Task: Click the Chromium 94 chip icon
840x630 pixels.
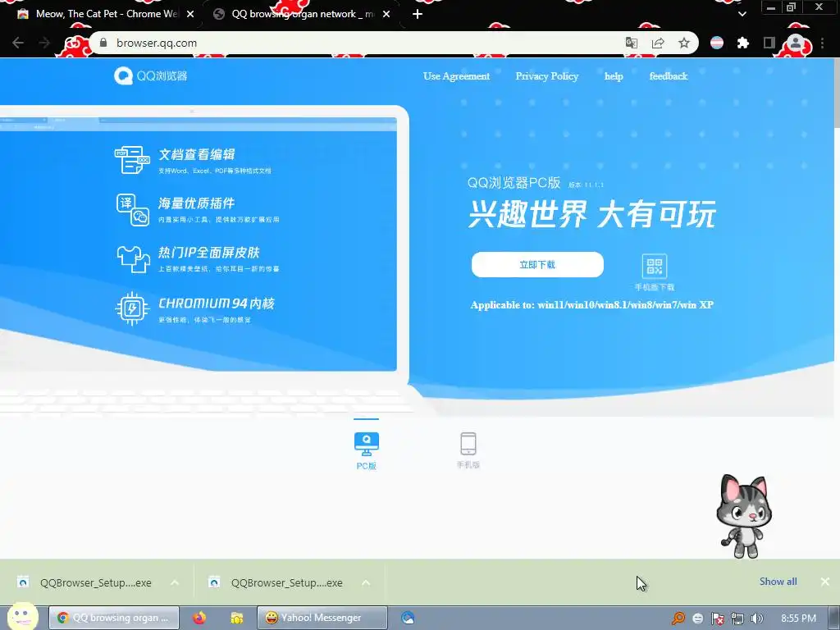Action: point(132,308)
